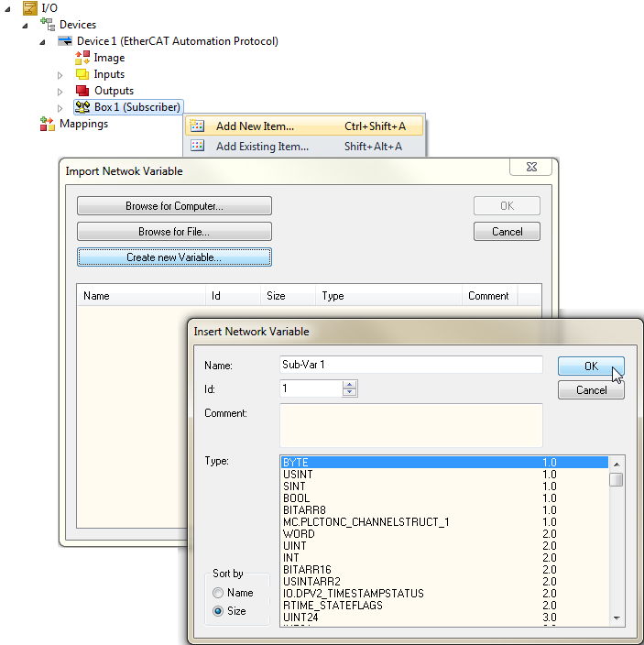
Task: Select BITARR16 in the type list
Action: coord(444,570)
